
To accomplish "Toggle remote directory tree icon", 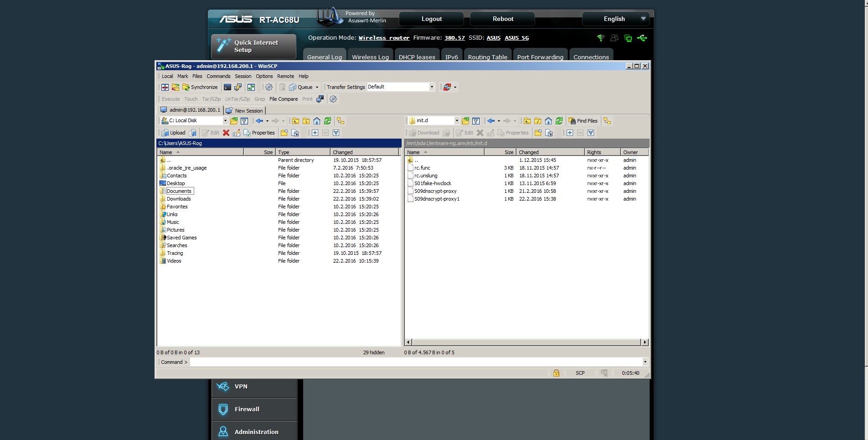I will tap(607, 121).
